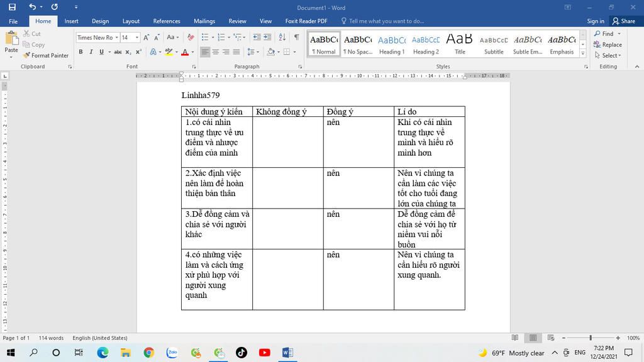
Task: Open the Replace dialog
Action: [608, 45]
